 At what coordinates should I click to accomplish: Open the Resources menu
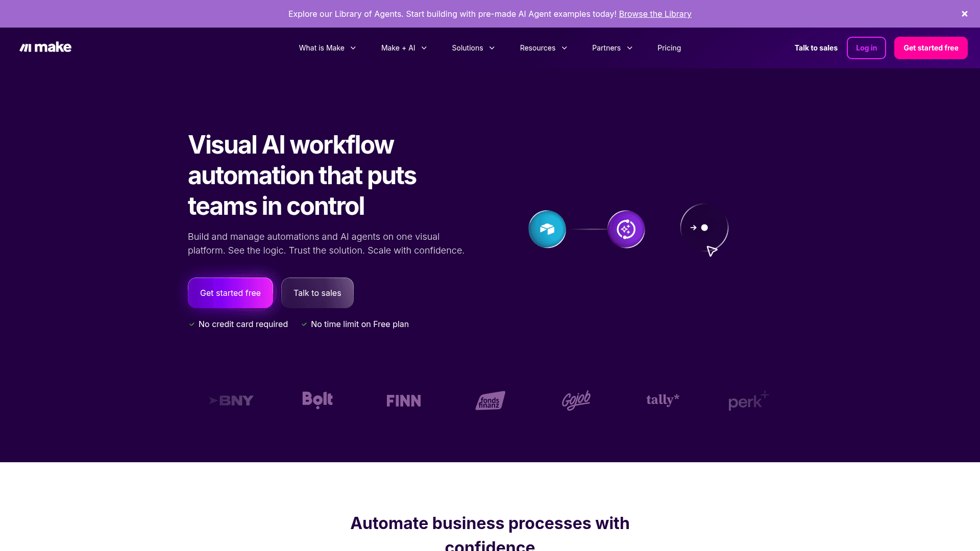click(x=543, y=47)
